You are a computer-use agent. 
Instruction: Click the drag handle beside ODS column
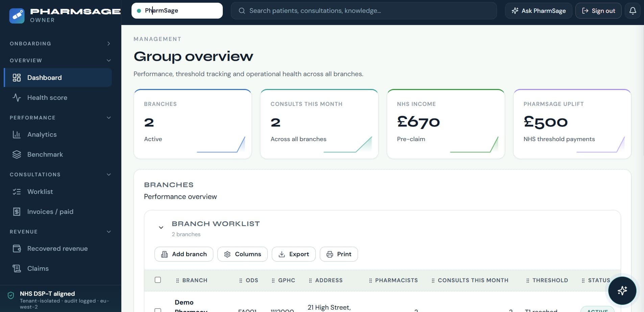coord(241,281)
